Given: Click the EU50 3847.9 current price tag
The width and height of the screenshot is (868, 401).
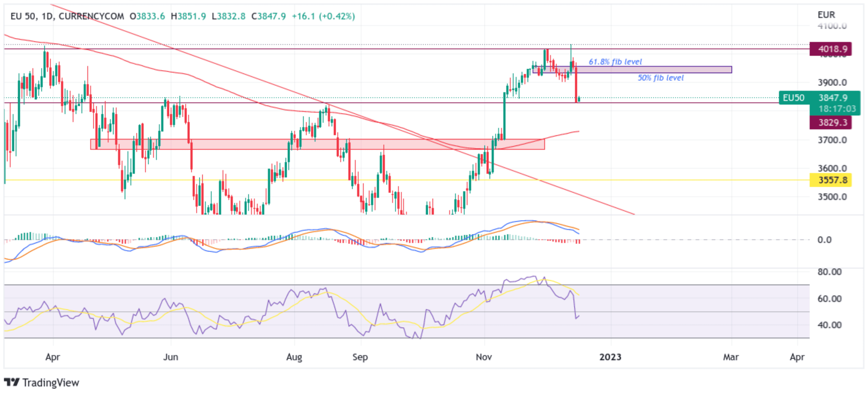Looking at the screenshot, I should tap(819, 98).
